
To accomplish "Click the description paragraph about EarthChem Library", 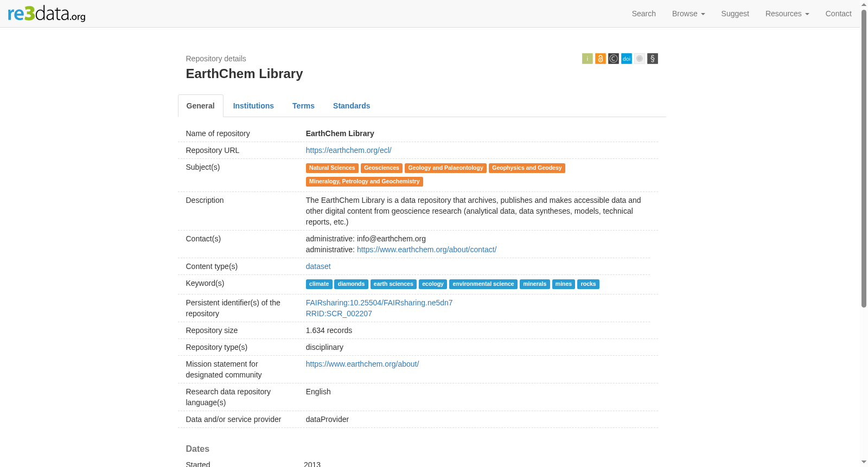I will coord(474,211).
